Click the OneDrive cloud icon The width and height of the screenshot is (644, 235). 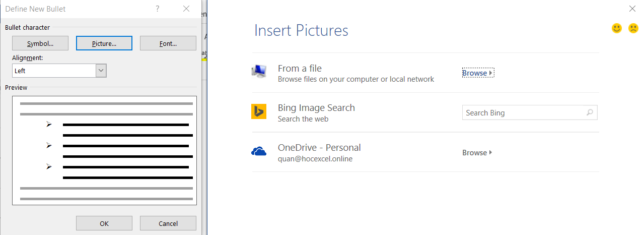pyautogui.click(x=259, y=151)
